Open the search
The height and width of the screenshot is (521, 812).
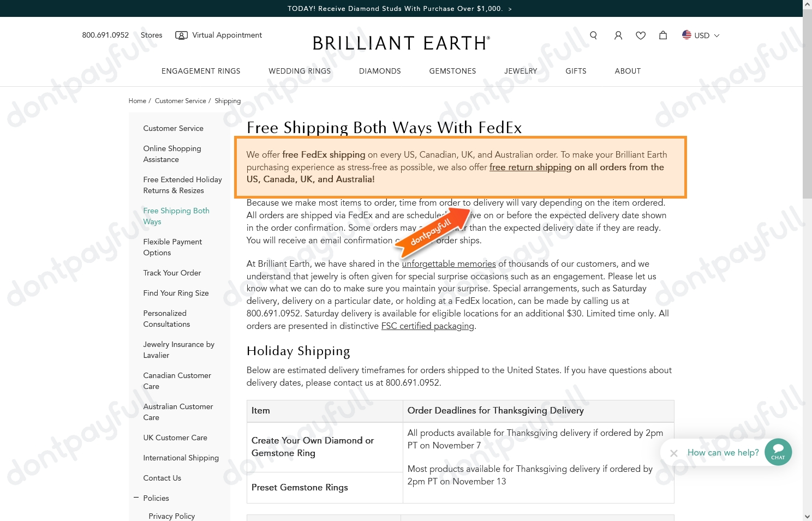coord(593,35)
